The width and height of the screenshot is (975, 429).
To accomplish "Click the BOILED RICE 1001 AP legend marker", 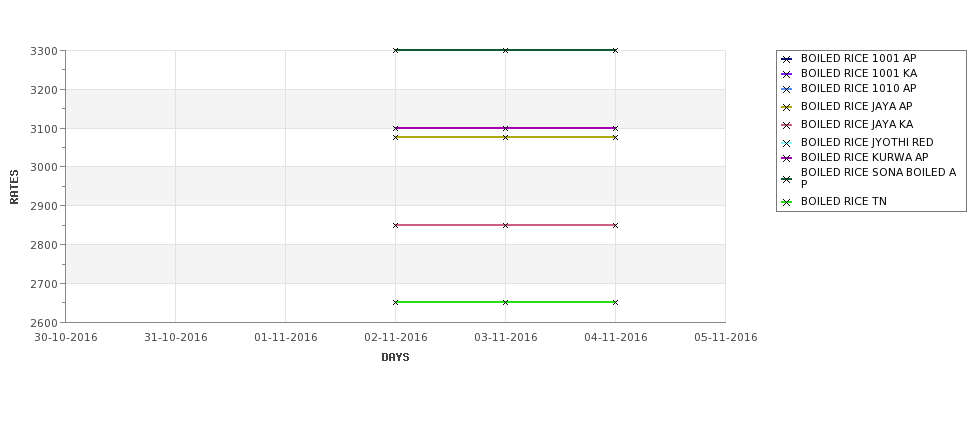I will 787,60.
